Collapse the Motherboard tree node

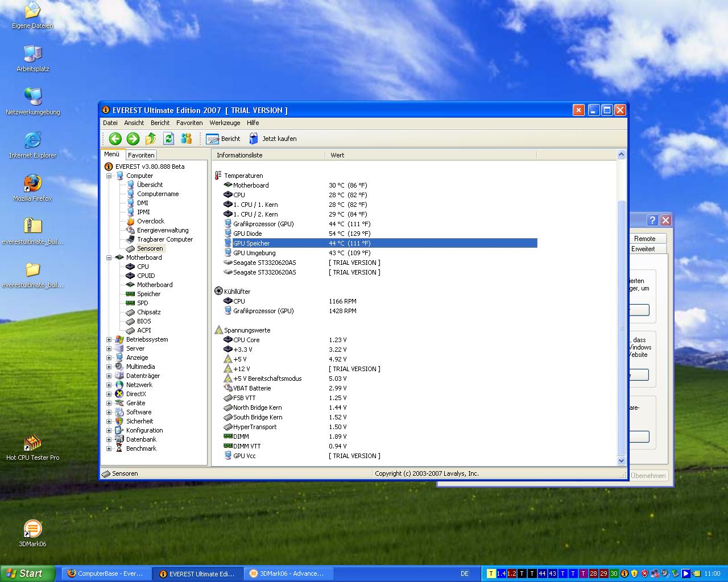[109, 257]
